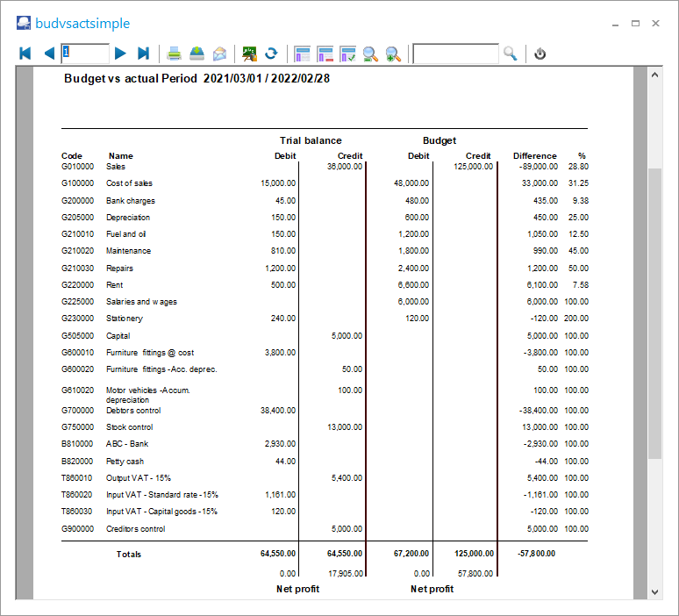This screenshot has height=616, width=679.
Task: Print the budget vs actual report
Action: click(175, 54)
